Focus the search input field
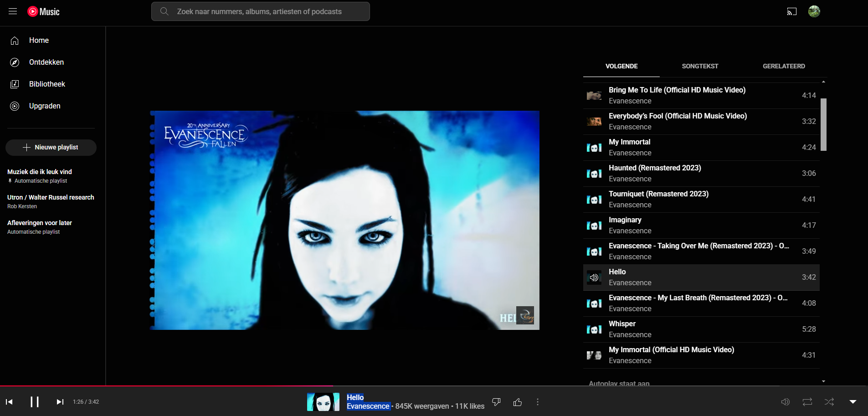 (261, 11)
